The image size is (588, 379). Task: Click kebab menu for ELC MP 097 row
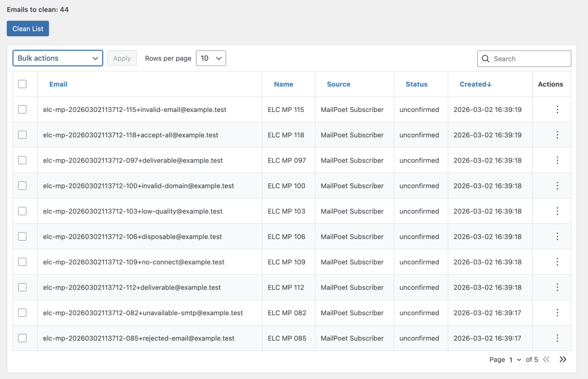tap(557, 160)
